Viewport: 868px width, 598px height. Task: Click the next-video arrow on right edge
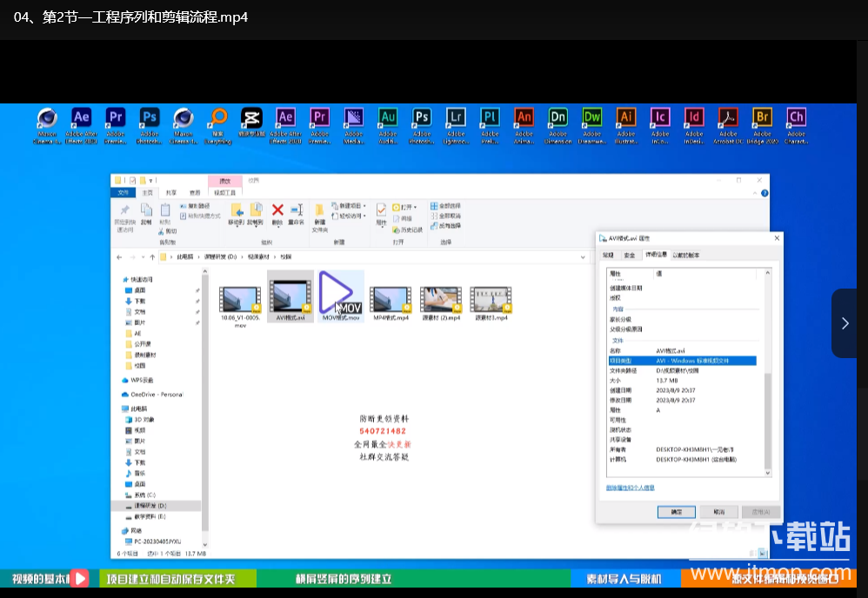(845, 323)
